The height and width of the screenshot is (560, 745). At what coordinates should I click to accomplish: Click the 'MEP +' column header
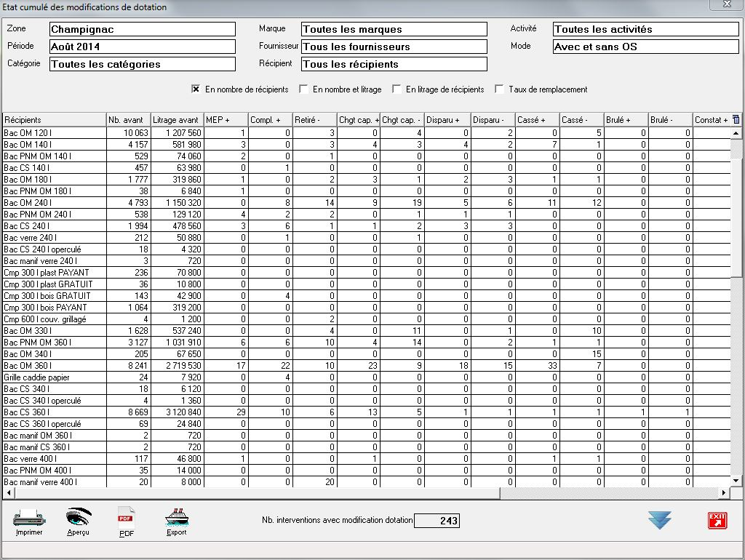225,120
